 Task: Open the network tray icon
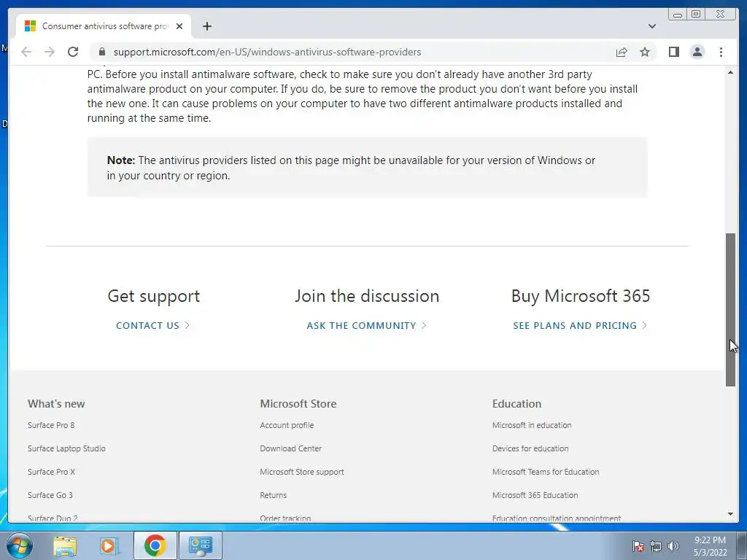pyautogui.click(x=656, y=546)
